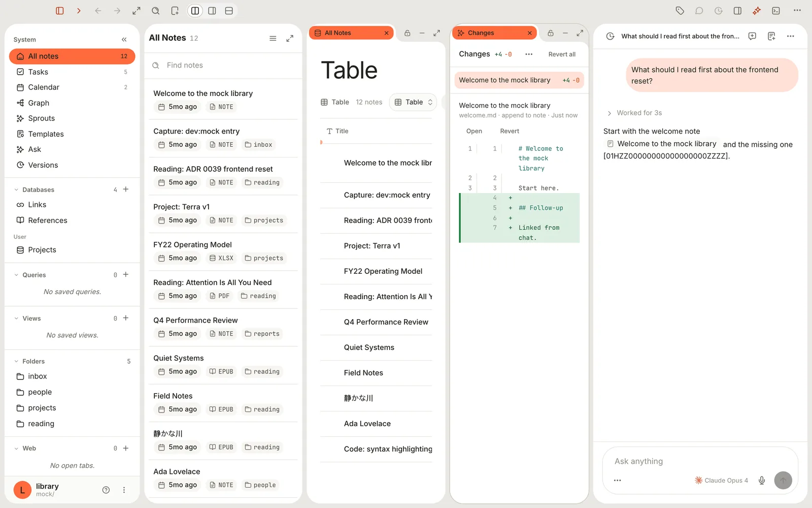The image size is (812, 508).
Task: Open Graph in the sidebar
Action: pyautogui.click(x=72, y=103)
